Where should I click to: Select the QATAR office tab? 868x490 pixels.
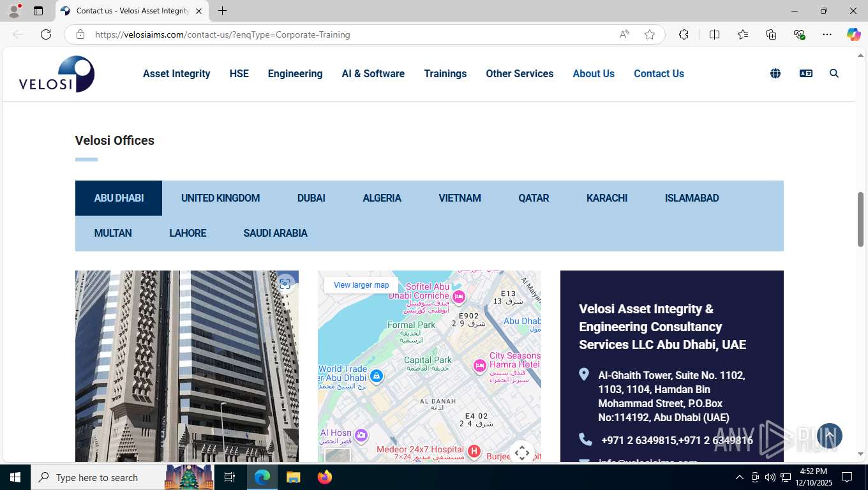(534, 198)
